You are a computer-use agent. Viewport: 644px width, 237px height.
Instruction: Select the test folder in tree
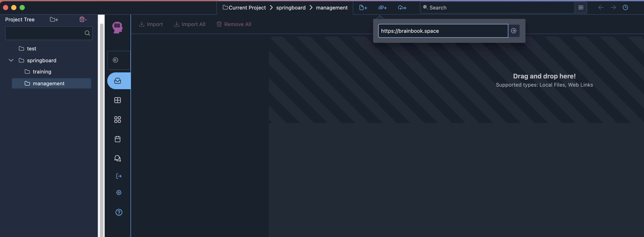pos(31,48)
